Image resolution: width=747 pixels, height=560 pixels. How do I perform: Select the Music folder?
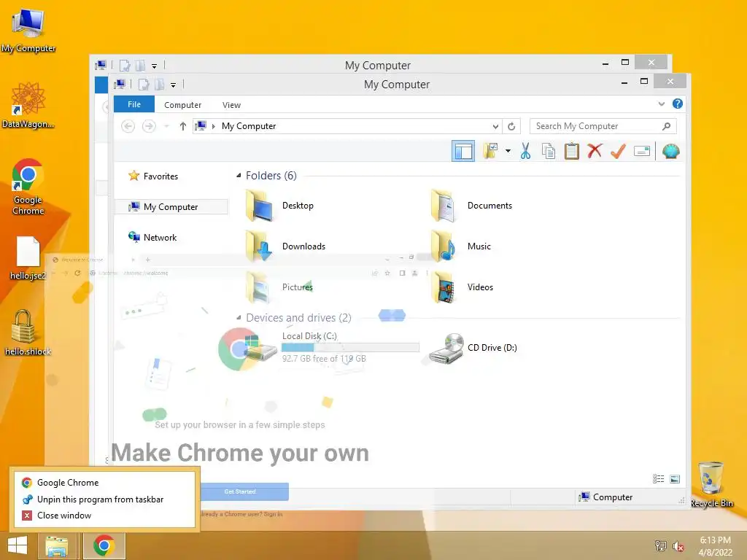461,246
